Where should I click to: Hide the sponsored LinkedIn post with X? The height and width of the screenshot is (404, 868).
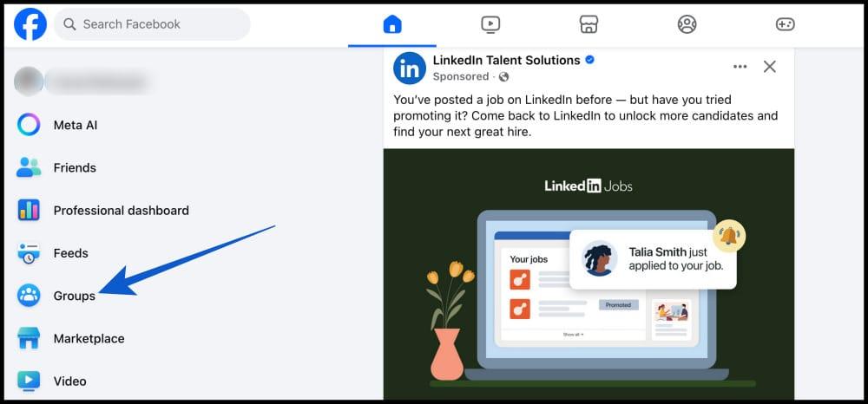[x=769, y=67]
